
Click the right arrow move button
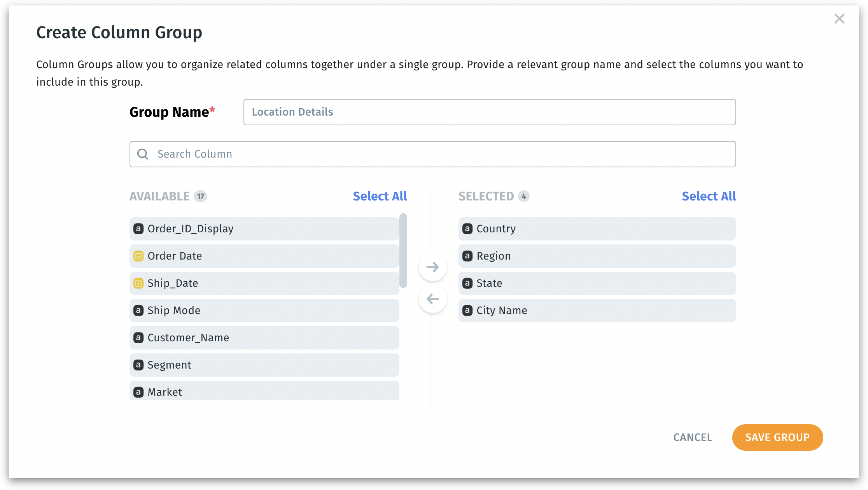tap(432, 267)
